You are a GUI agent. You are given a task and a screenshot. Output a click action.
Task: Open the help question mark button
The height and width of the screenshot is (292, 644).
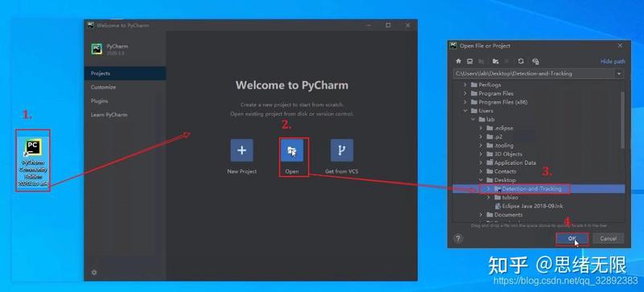coord(458,238)
